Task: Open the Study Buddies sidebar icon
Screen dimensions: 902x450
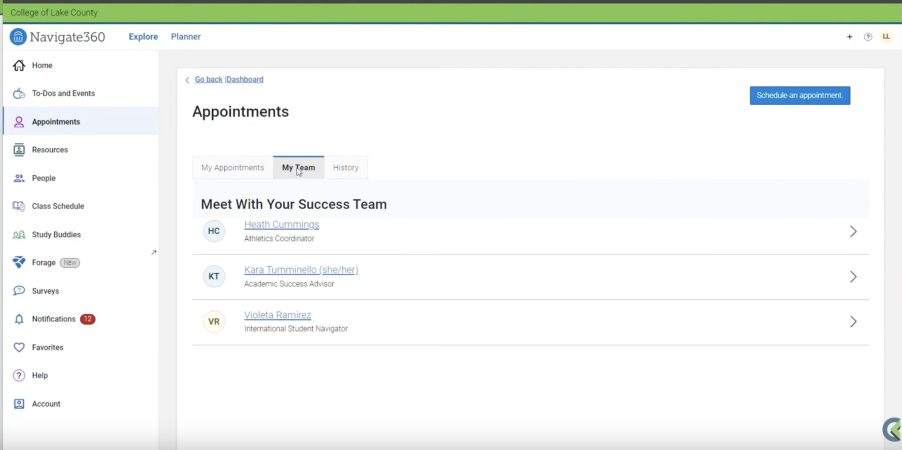Action: pyautogui.click(x=19, y=235)
